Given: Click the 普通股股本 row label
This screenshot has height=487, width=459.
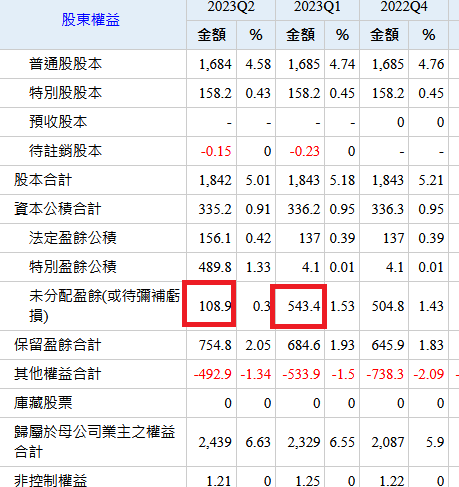Looking at the screenshot, I should click(x=65, y=64).
